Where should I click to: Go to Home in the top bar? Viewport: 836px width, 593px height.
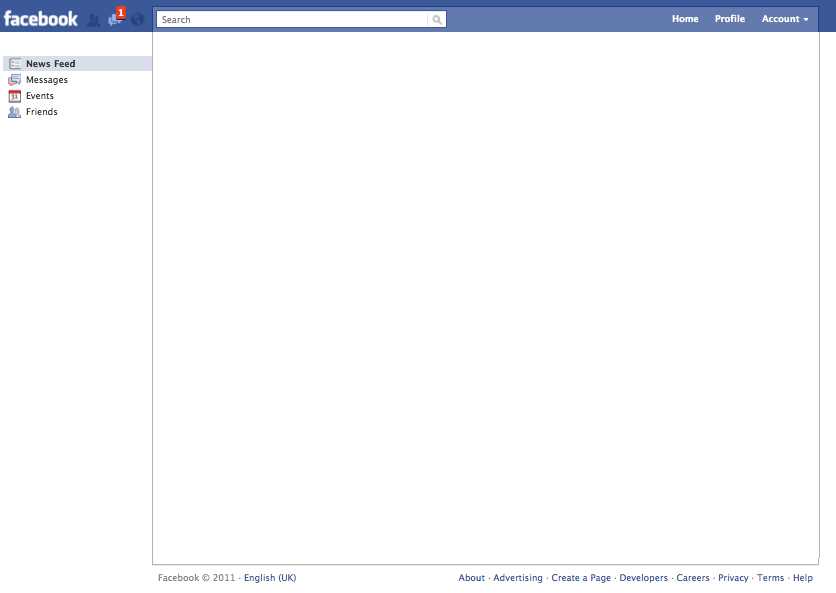pyautogui.click(x=685, y=19)
